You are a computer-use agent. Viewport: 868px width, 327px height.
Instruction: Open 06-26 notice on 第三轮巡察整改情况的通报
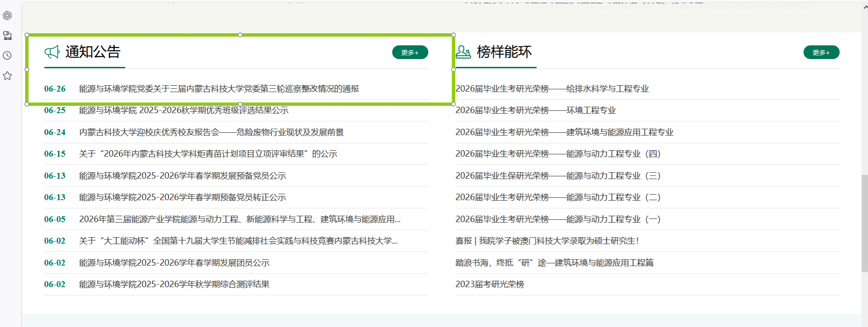pos(219,89)
